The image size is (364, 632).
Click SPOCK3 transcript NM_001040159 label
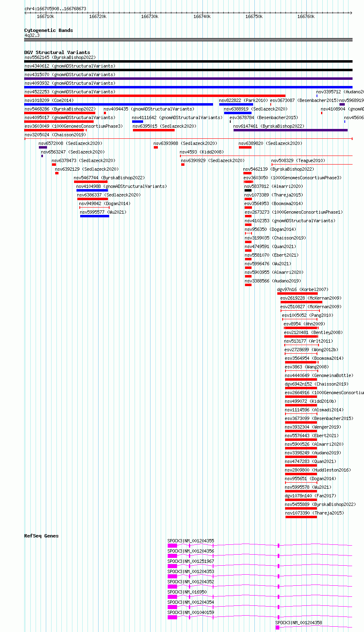click(191, 613)
